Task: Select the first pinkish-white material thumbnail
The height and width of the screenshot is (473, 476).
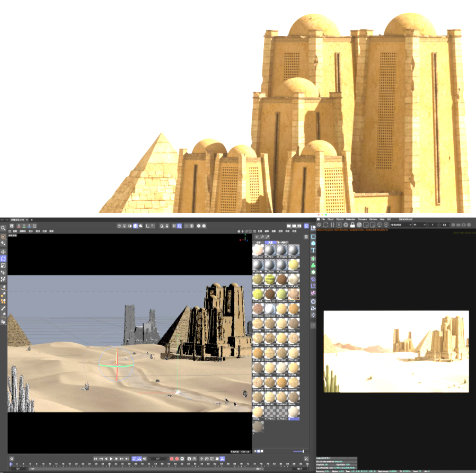Action: [258, 251]
